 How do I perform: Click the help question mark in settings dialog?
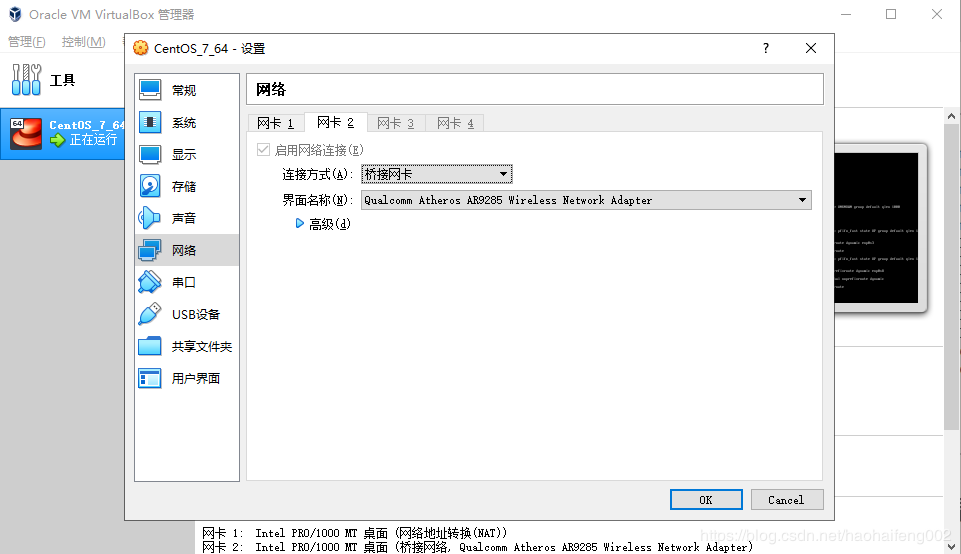coord(766,48)
